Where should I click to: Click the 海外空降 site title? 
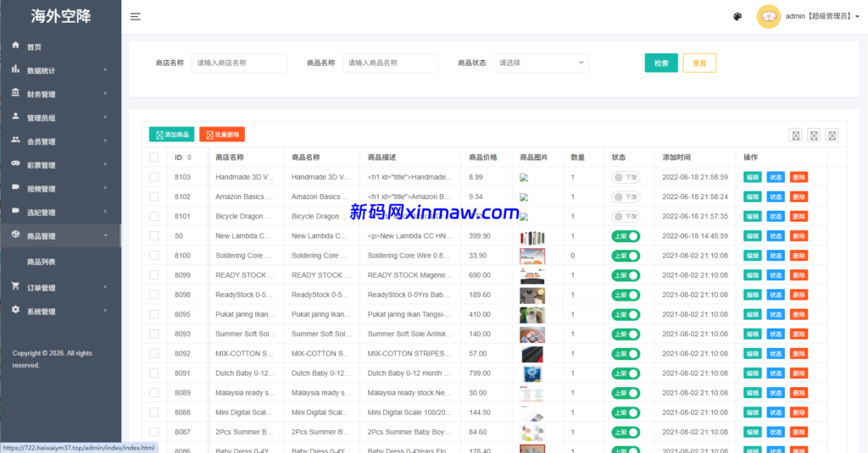[61, 16]
